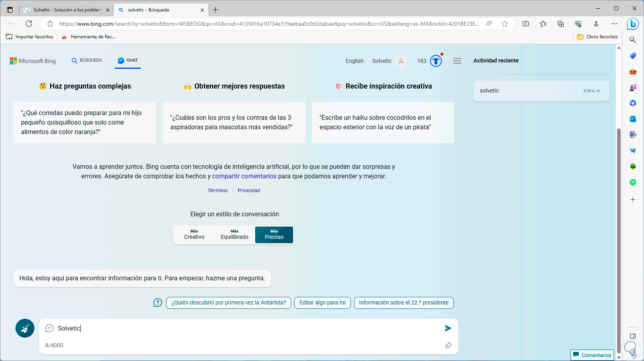Switch to the Solvetic - Solución browser tab

point(66,10)
